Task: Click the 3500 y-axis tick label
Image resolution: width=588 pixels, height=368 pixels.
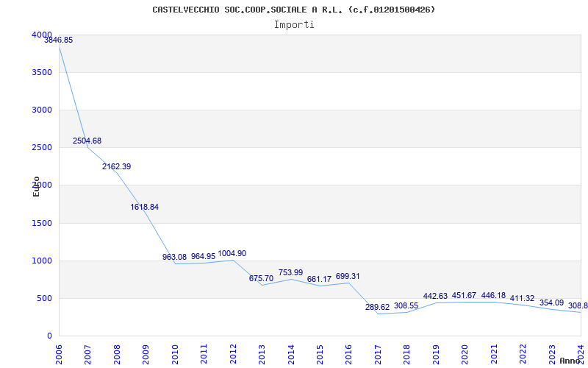Action: tap(40, 72)
